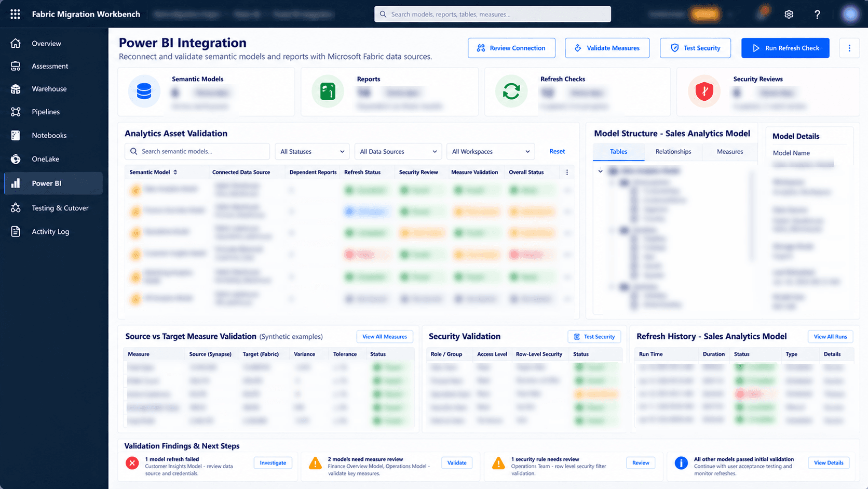
Task: Open Assessment in the sidebar
Action: coord(50,66)
